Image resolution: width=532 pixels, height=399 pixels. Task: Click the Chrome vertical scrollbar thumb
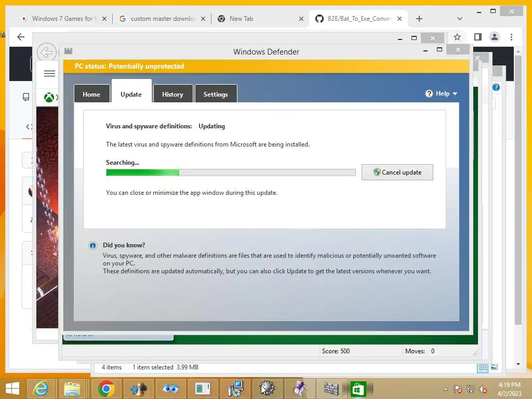click(x=518, y=190)
